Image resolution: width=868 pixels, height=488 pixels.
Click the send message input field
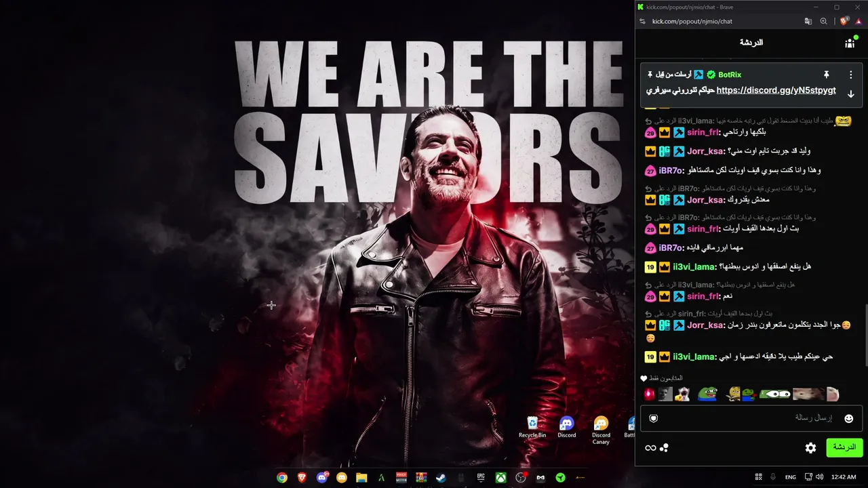751,418
